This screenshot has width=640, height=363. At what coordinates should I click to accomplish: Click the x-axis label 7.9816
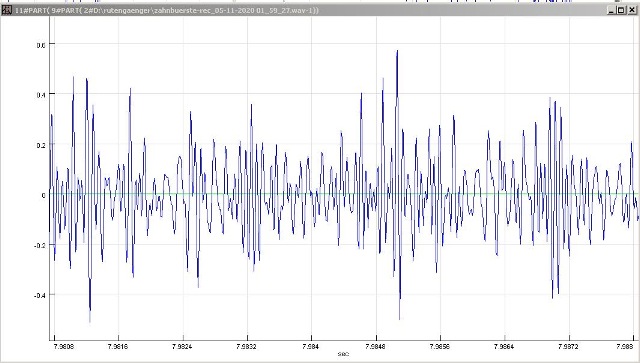[118, 347]
